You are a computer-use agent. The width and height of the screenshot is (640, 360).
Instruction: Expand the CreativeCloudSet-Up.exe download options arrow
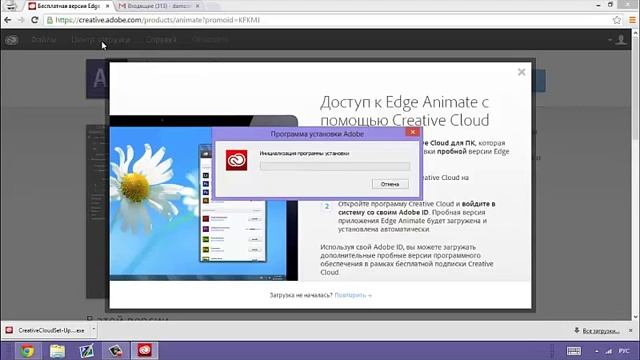(93, 329)
